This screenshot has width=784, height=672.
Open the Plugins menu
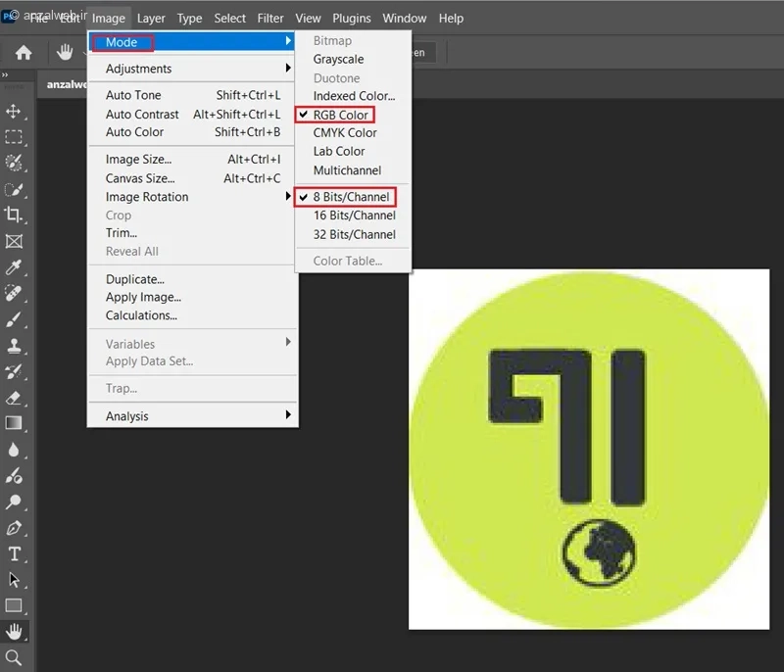352,19
